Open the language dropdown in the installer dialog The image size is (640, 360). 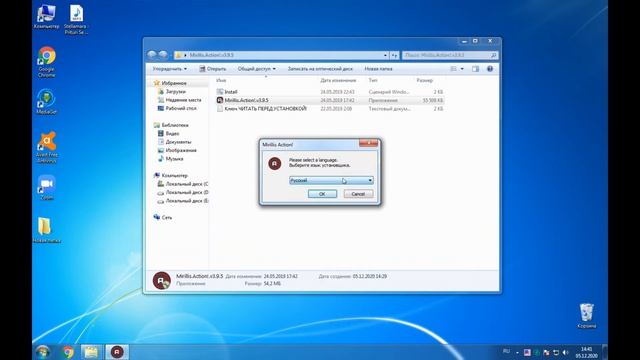[x=331, y=180]
